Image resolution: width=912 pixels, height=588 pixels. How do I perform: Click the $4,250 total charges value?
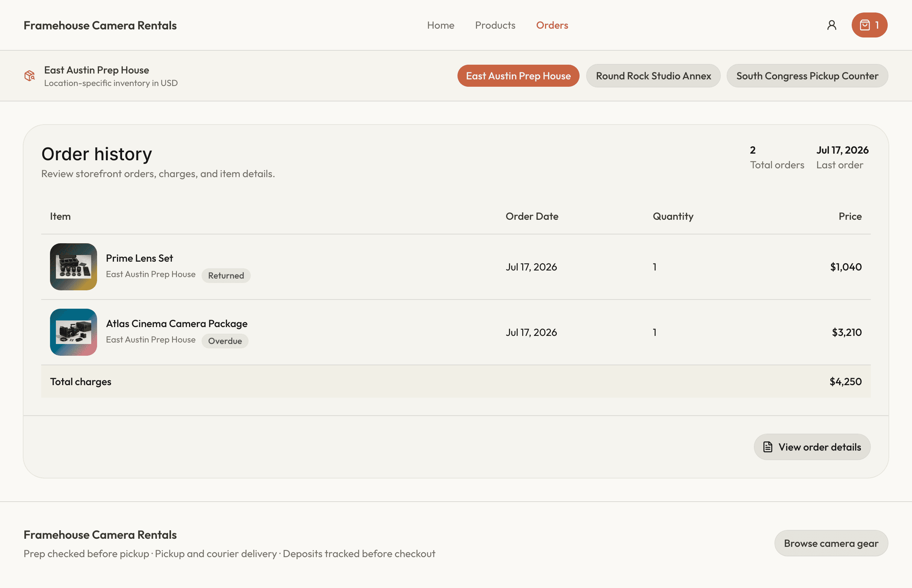point(845,381)
